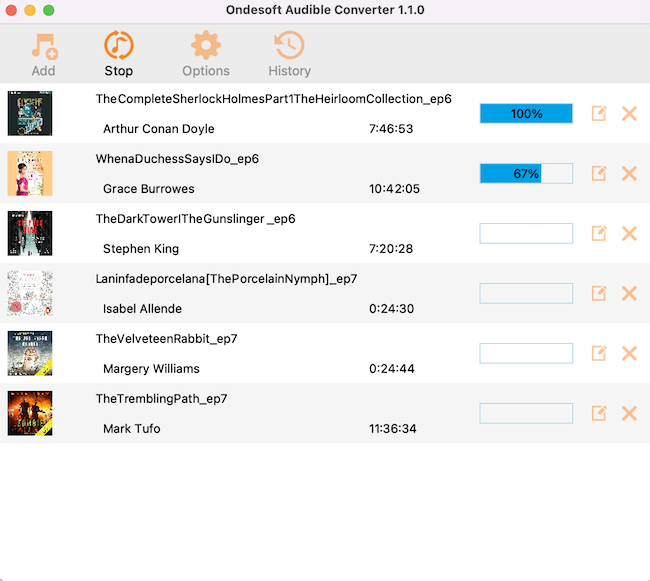Edit the TheDarkTowerITheGunslinger entry
Screen dimensions: 650x581
pos(599,233)
